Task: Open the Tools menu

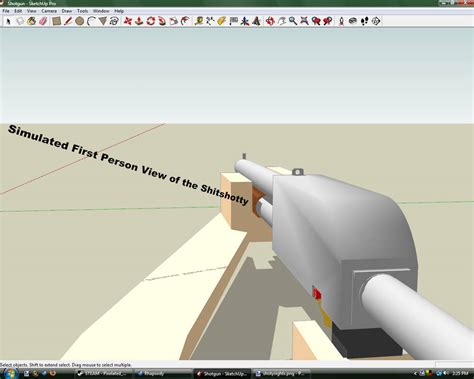Action: (82, 11)
